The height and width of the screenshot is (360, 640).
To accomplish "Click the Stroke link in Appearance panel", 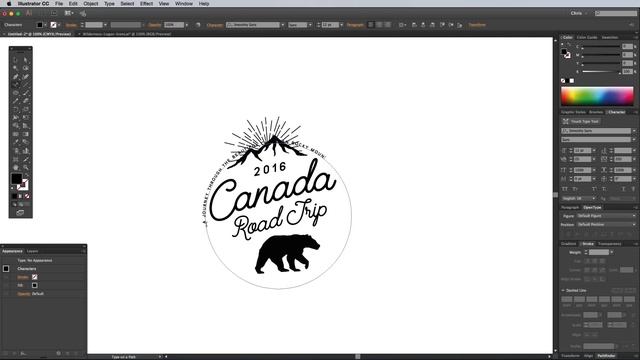I will click(x=23, y=277).
